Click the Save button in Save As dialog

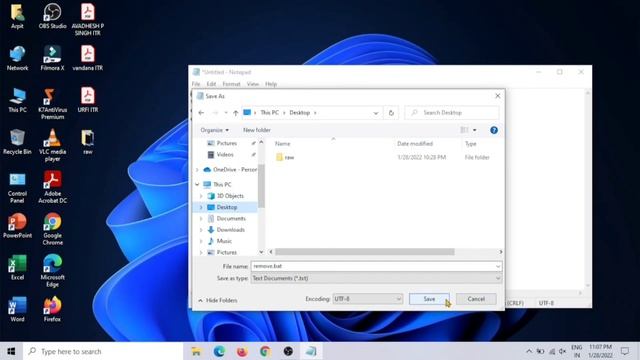(x=429, y=299)
